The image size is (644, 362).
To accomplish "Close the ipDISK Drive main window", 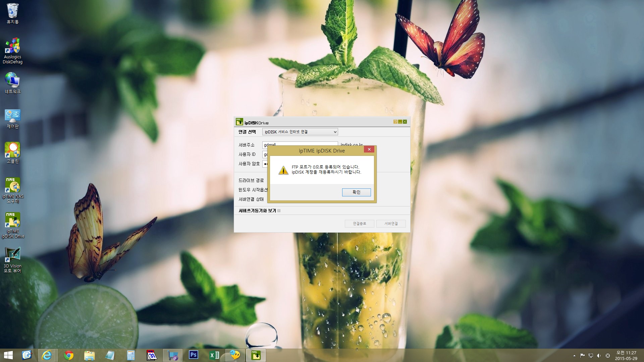I will click(405, 122).
